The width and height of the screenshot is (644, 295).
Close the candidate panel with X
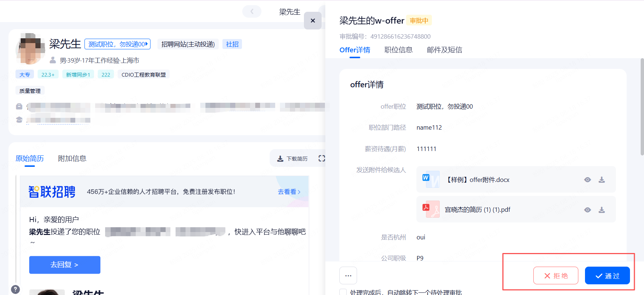[313, 21]
